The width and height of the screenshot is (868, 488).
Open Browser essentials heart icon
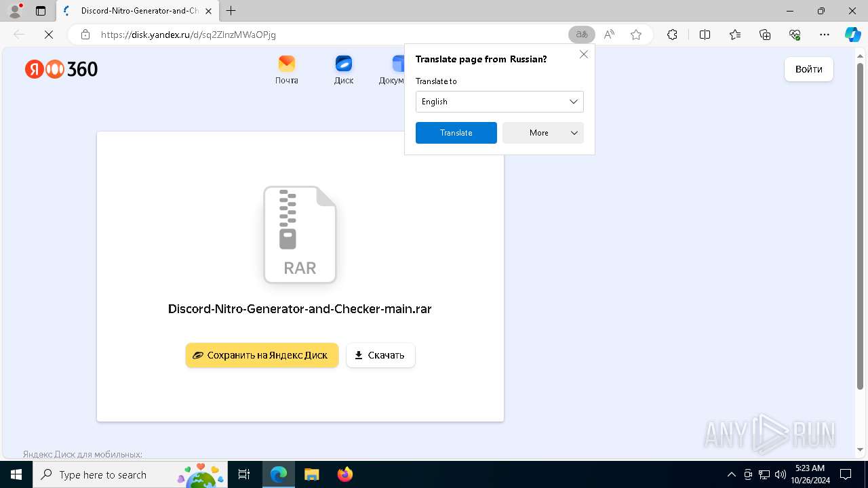(795, 35)
